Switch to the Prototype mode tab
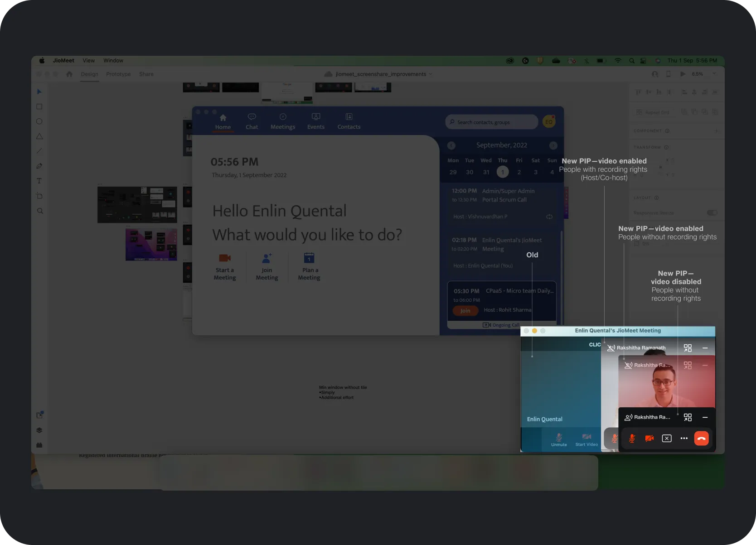The width and height of the screenshot is (756, 545). [x=118, y=74]
